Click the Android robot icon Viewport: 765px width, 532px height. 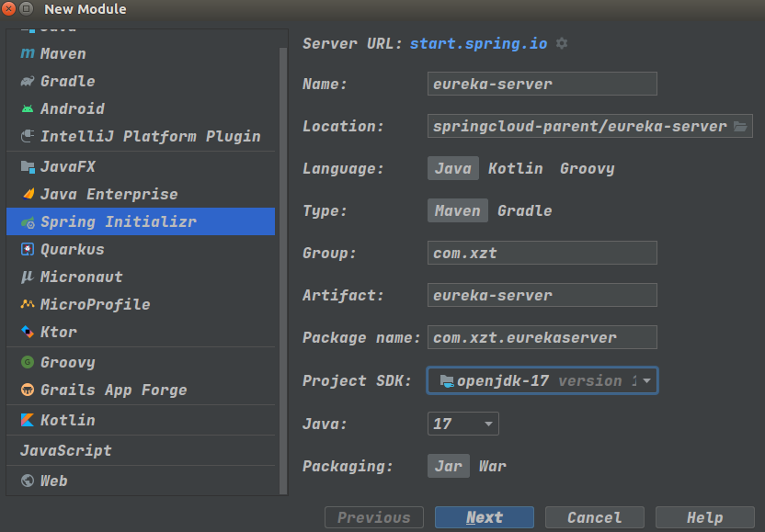pos(28,109)
